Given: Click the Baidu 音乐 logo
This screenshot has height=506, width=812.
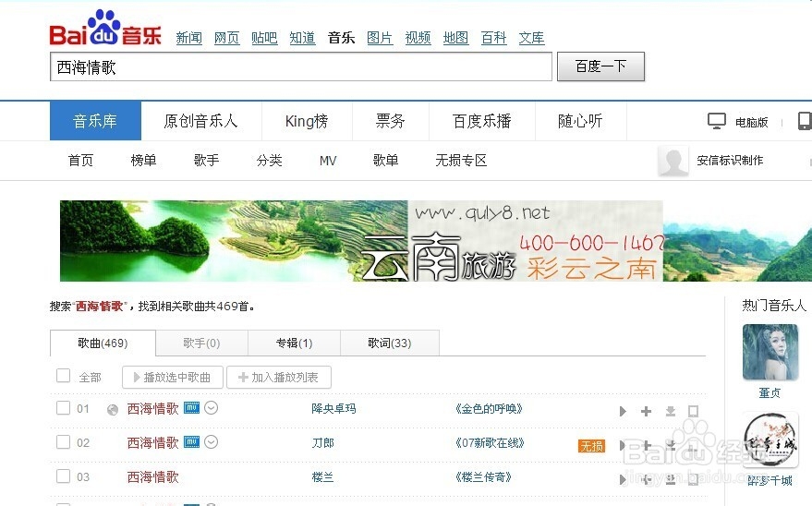Looking at the screenshot, I should (x=105, y=28).
